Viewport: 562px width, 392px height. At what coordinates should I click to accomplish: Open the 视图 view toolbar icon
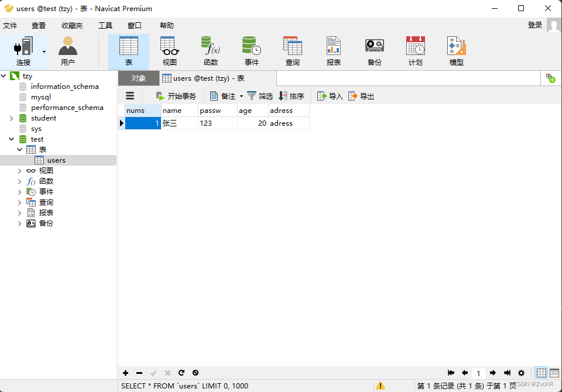[x=170, y=51]
